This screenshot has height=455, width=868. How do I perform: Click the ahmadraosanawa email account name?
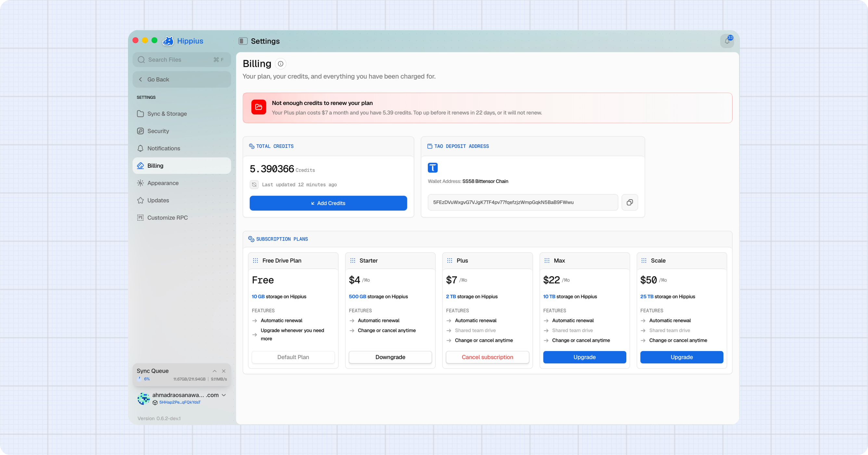point(185,395)
